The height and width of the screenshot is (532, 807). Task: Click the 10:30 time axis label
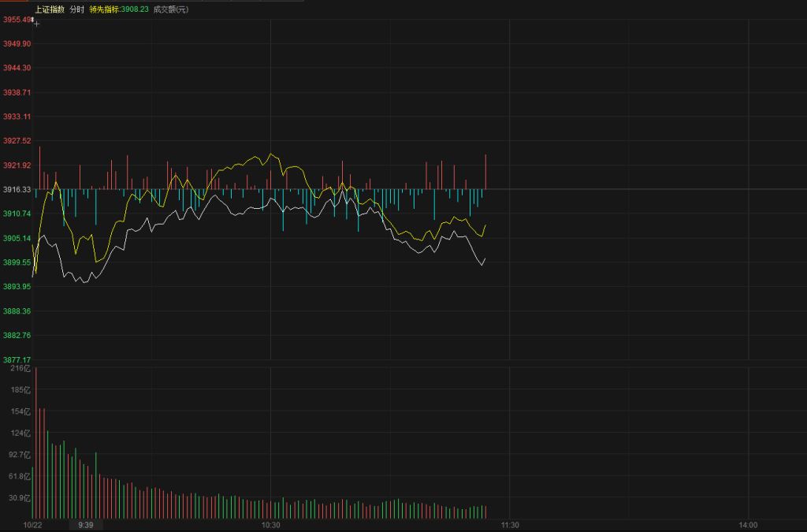[270, 525]
